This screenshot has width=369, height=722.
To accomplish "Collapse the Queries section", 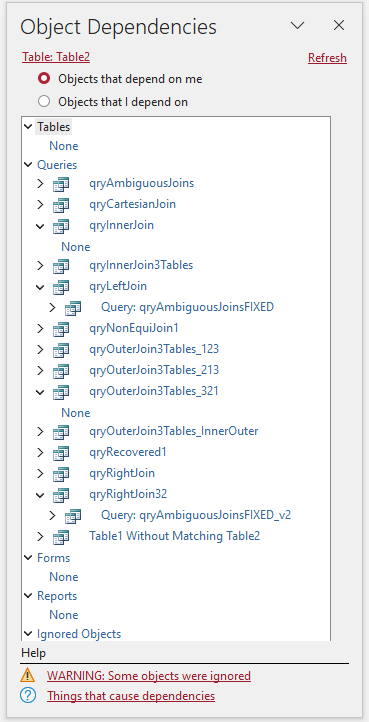I will [x=29, y=165].
